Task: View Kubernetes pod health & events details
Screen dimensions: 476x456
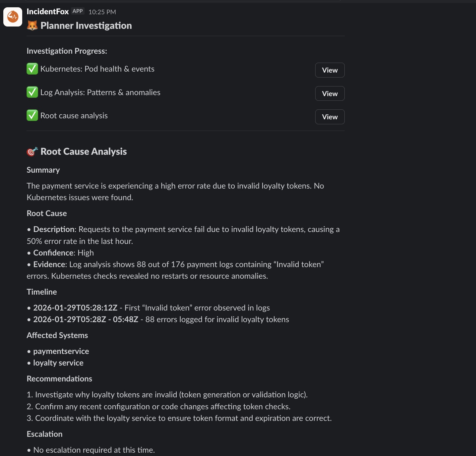Action: [x=329, y=70]
